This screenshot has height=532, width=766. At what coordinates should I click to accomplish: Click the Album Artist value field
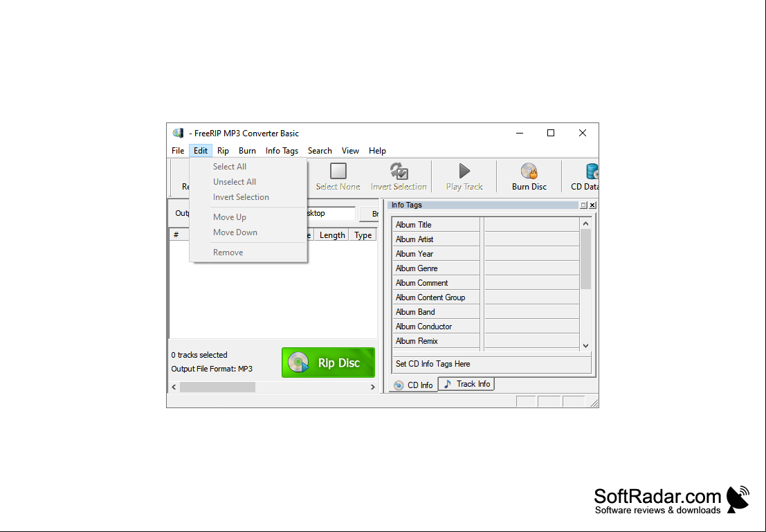click(x=532, y=239)
